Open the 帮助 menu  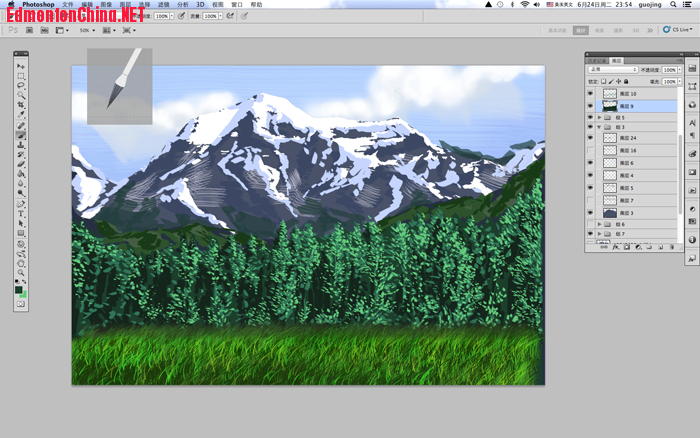tap(257, 5)
